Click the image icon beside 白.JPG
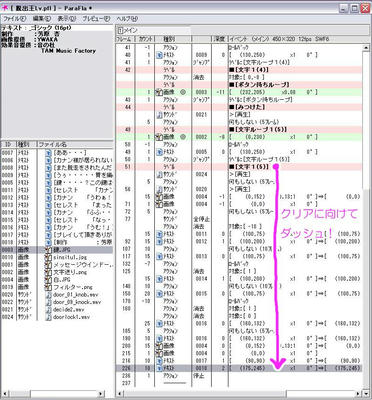Image resolution: width=372 pixels, height=400 pixels. pos(48,280)
